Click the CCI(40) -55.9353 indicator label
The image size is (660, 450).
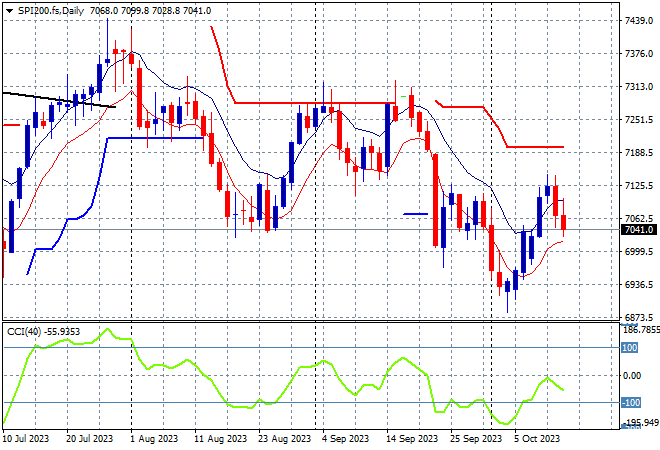coord(43,332)
